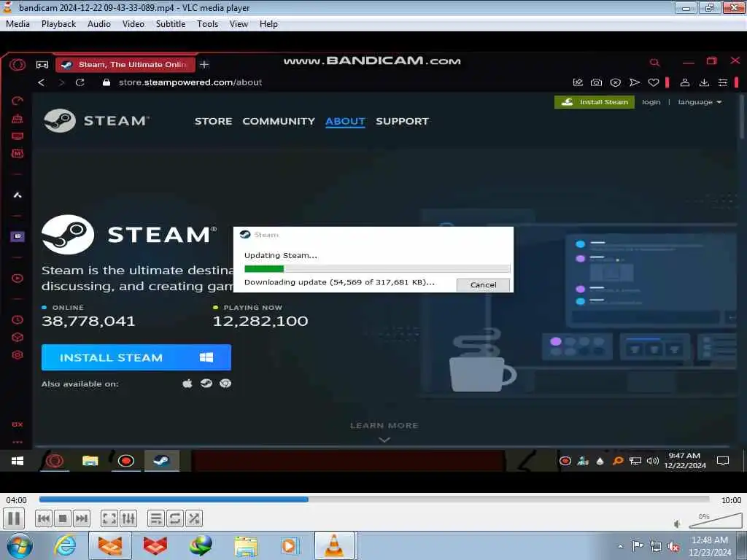Adjust the VLC volume slider

[715, 521]
